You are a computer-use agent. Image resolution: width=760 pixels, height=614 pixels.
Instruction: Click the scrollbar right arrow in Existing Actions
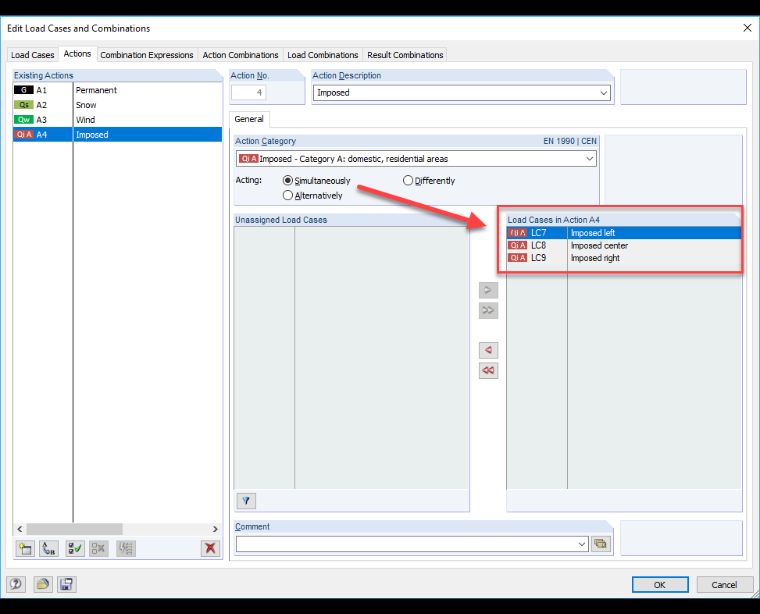pyautogui.click(x=215, y=529)
